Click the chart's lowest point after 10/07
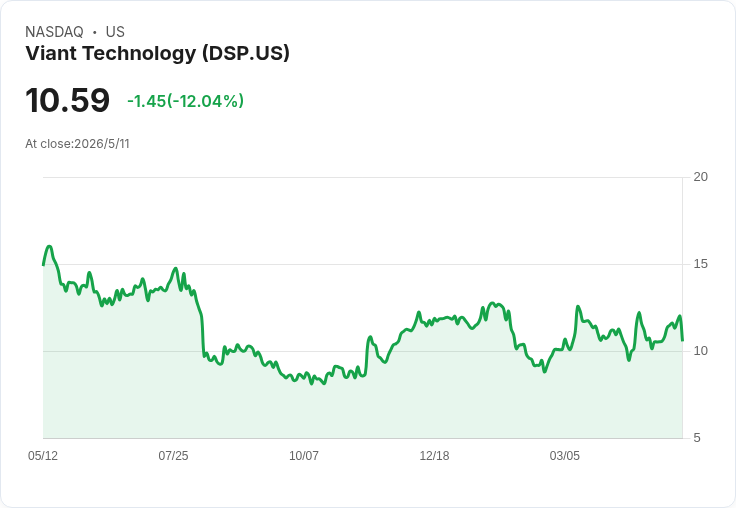Image resolution: width=736 pixels, height=508 pixels. [x=324, y=384]
